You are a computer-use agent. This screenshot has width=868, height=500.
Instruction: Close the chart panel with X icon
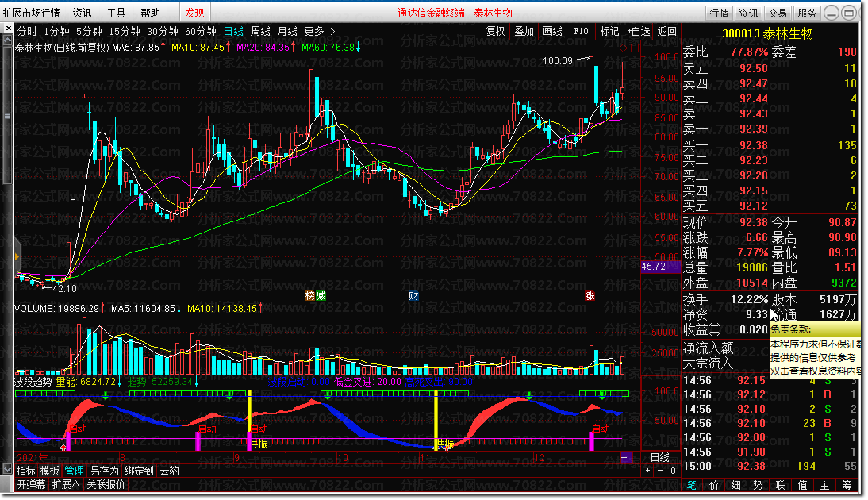8,28
